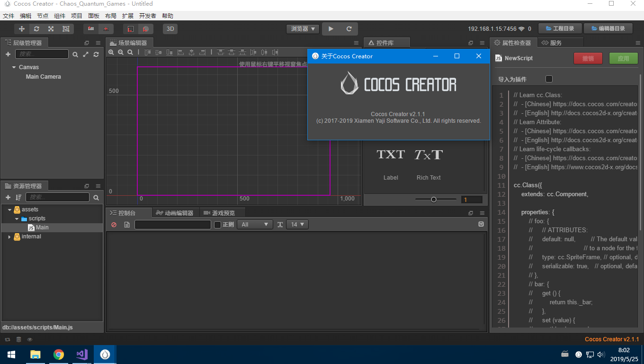Adjust the widget library zoom slider

[434, 200]
